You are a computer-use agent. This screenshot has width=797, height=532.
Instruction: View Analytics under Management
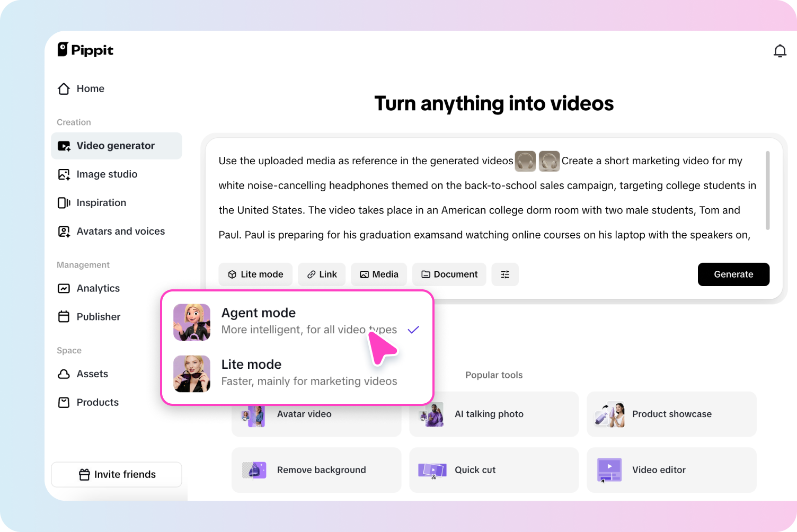tap(98, 288)
